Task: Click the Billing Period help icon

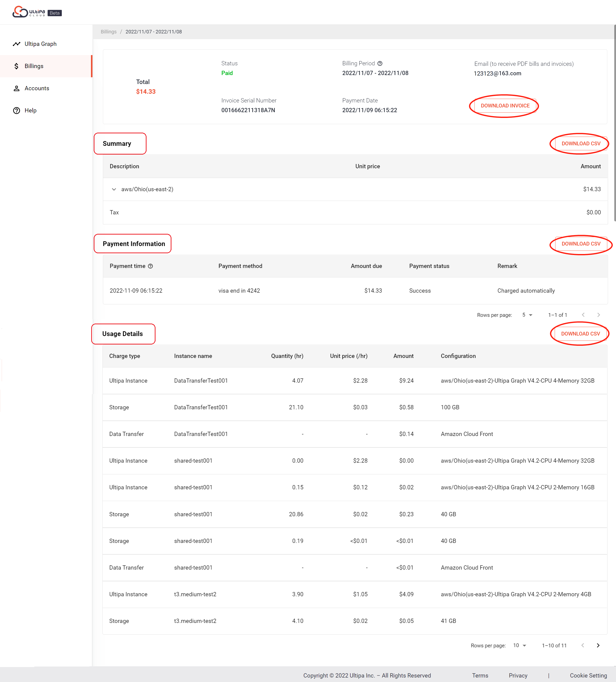Action: [380, 64]
